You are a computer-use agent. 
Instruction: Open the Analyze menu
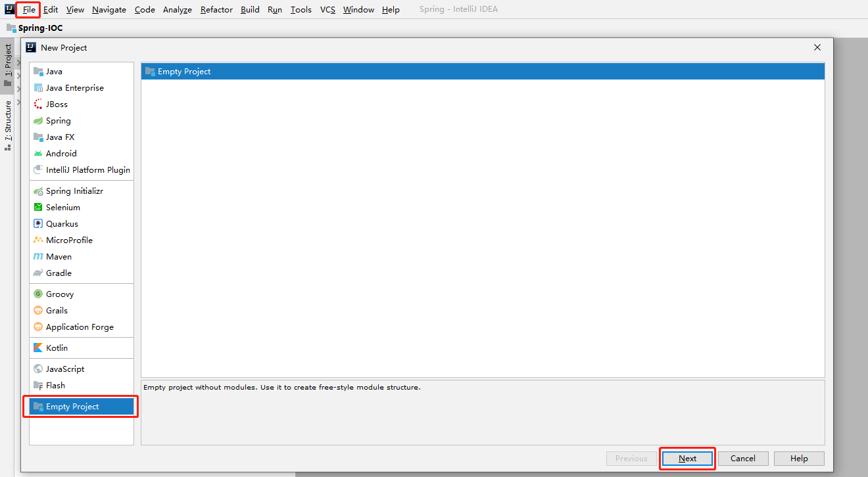point(178,10)
